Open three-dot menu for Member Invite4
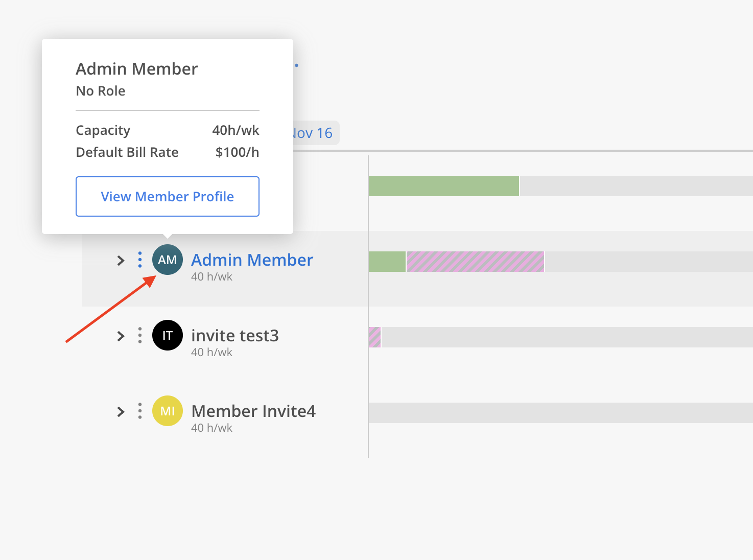 [140, 411]
